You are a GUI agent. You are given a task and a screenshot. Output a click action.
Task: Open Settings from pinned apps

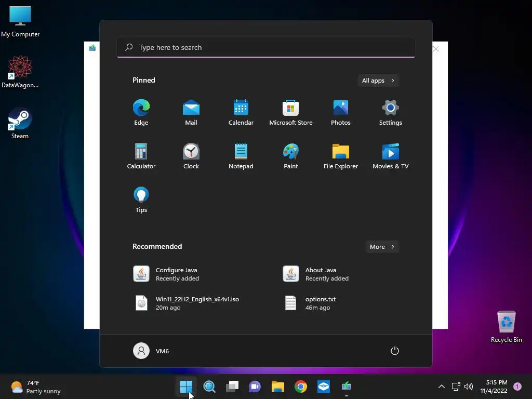click(x=391, y=112)
